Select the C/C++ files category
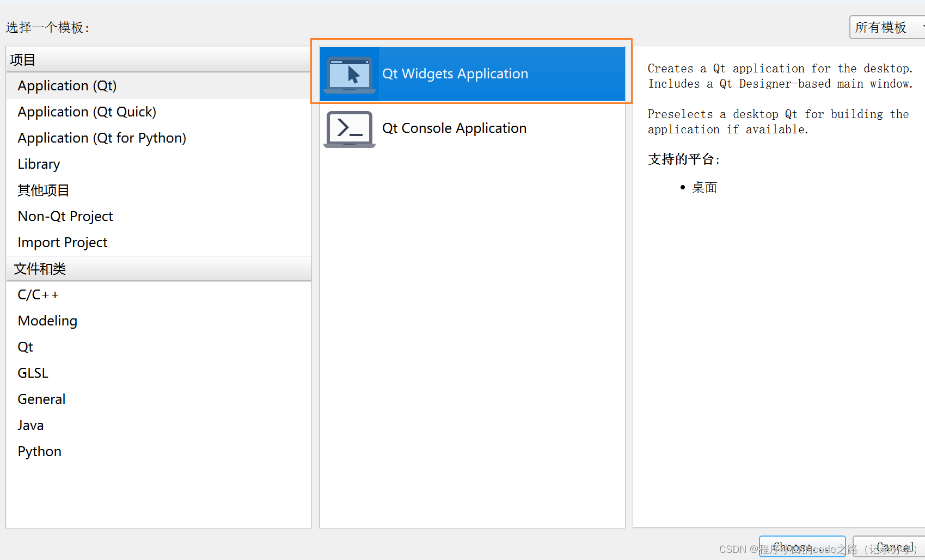Viewport: 925px width, 560px height. click(158, 294)
